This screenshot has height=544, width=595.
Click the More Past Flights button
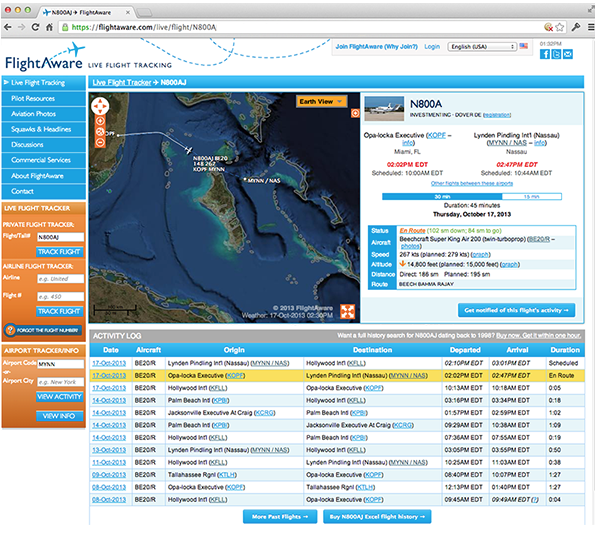coord(280,516)
